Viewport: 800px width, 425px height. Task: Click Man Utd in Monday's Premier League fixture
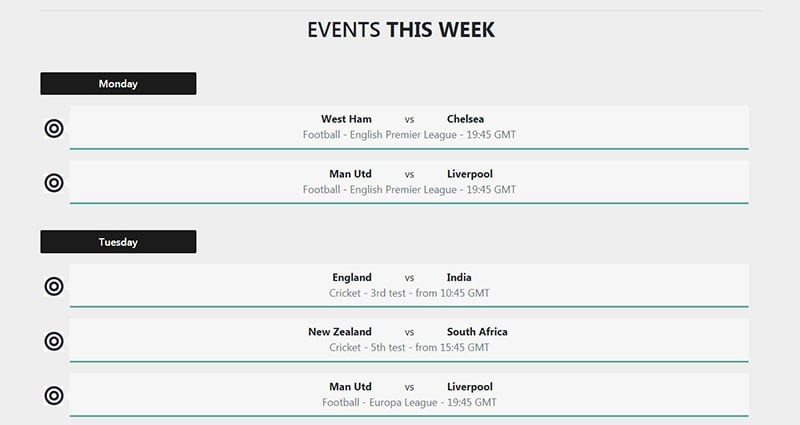351,174
